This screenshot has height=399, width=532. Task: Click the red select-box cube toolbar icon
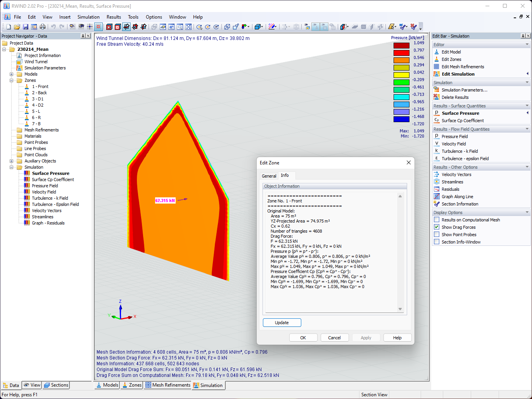[x=109, y=27]
